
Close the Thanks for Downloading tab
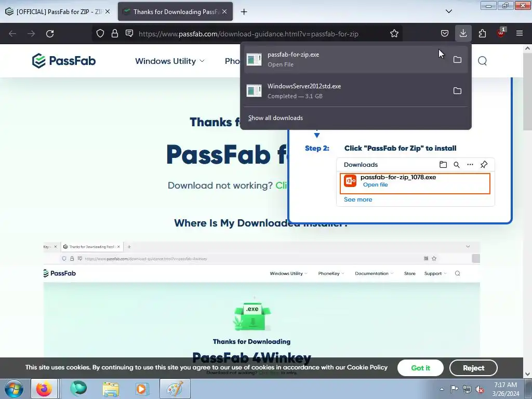(x=224, y=11)
